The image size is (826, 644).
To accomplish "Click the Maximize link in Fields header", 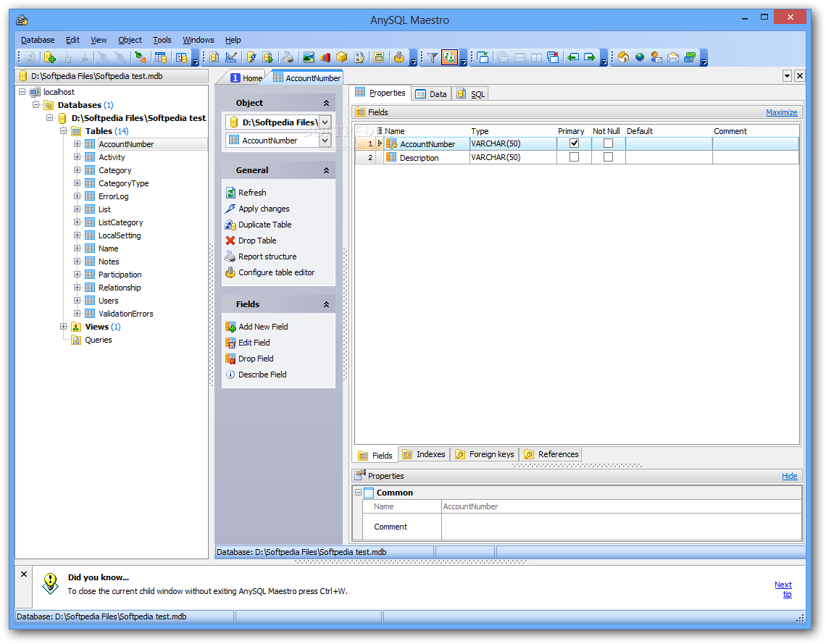I will pyautogui.click(x=781, y=112).
